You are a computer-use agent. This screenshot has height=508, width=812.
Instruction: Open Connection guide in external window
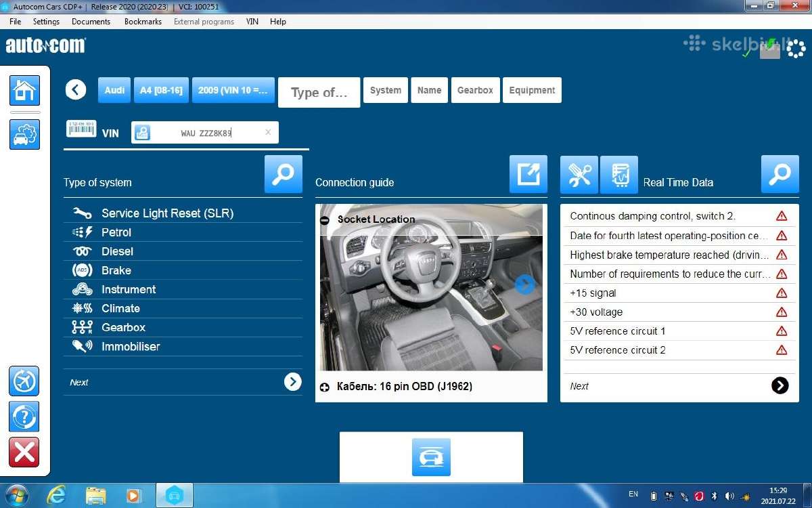(x=528, y=174)
